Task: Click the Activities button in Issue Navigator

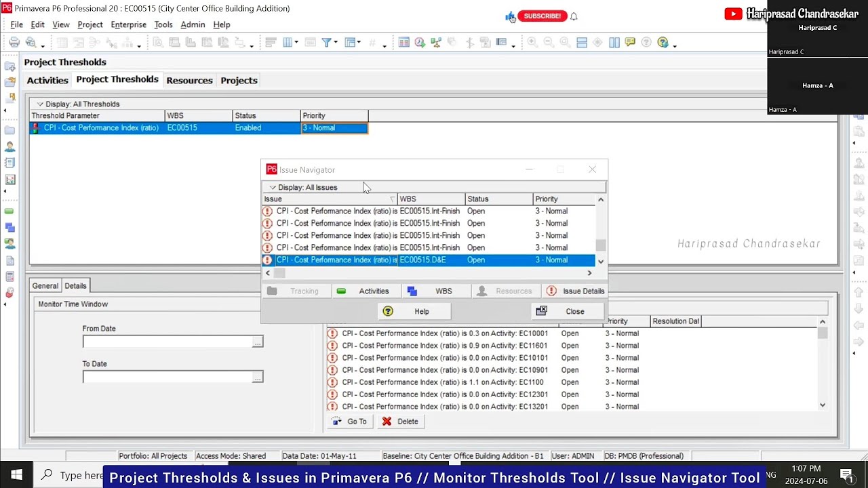Action: click(x=365, y=291)
